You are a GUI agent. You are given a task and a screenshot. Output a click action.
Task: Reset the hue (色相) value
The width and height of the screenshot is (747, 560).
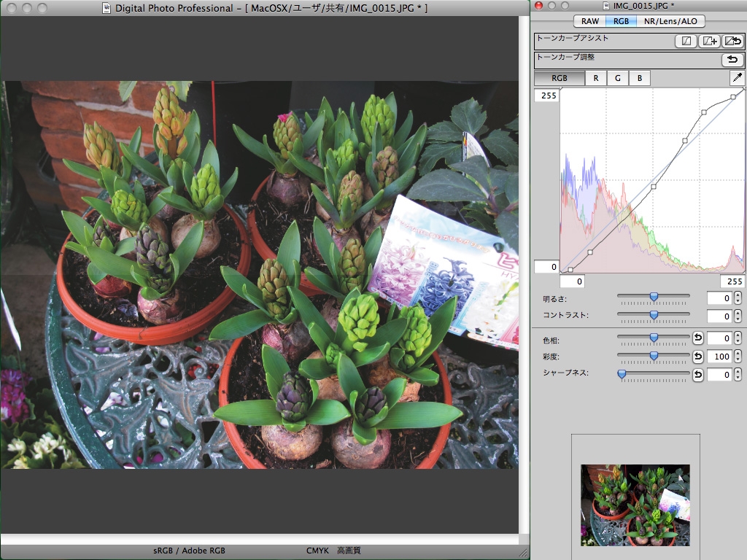(x=698, y=338)
